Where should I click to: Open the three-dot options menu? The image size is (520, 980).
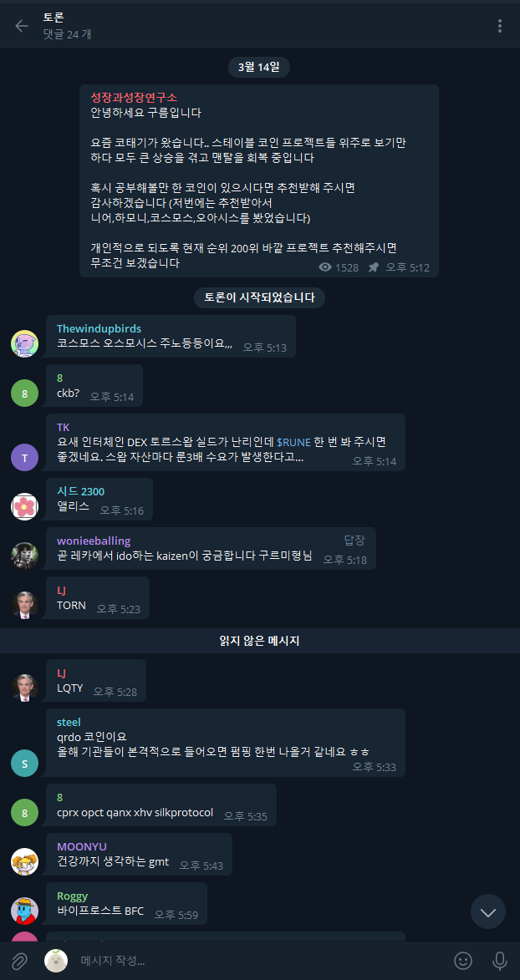pyautogui.click(x=499, y=26)
